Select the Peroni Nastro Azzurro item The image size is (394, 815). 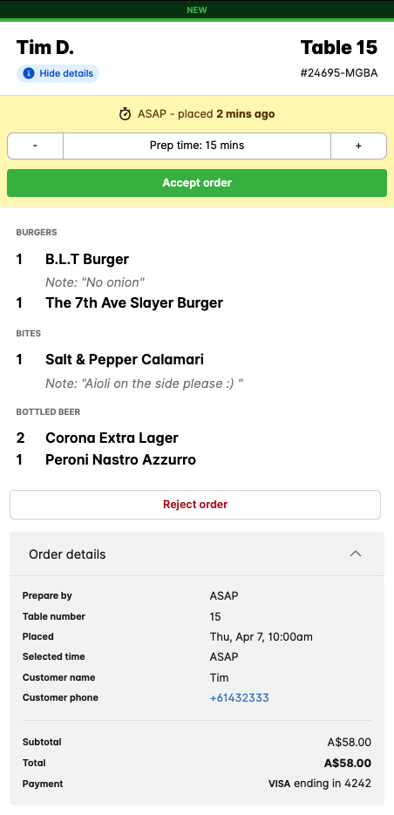click(x=121, y=460)
